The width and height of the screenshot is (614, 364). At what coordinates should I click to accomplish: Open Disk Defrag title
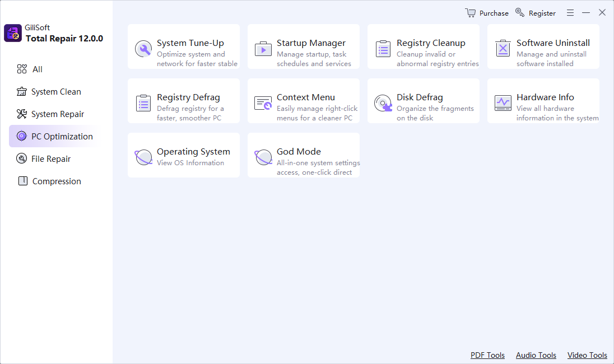click(420, 97)
